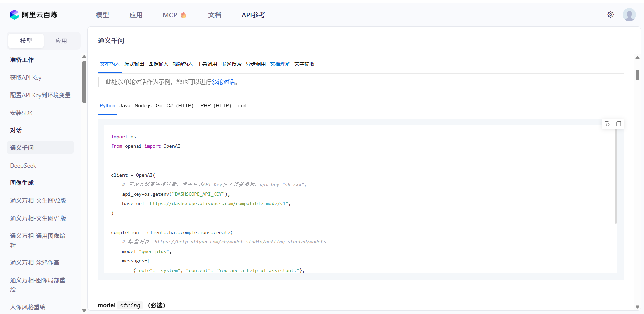Open 获取API Key in sidebar

26,78
